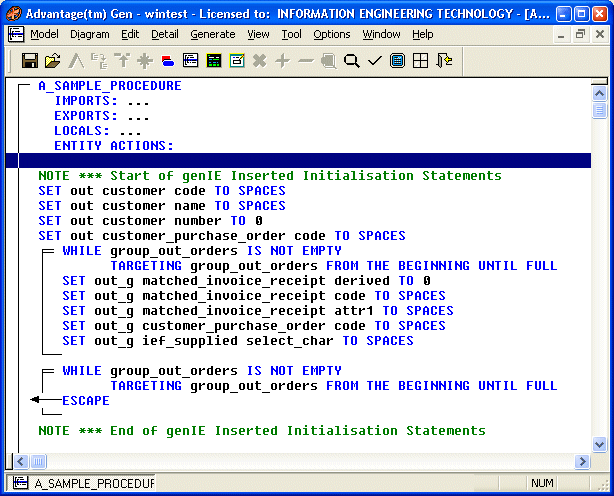Click the A_SAMPLE_PROCEDURE window button at bottom
614x496 pixels.
pos(84,484)
